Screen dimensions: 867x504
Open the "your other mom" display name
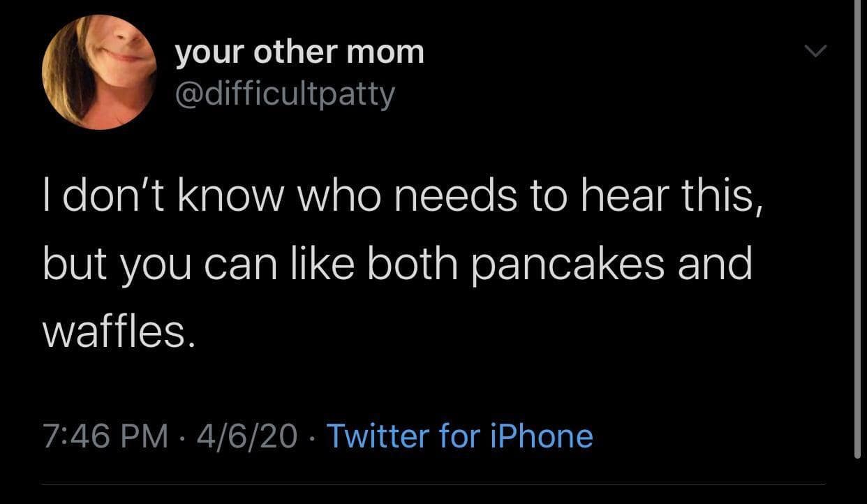[299, 52]
